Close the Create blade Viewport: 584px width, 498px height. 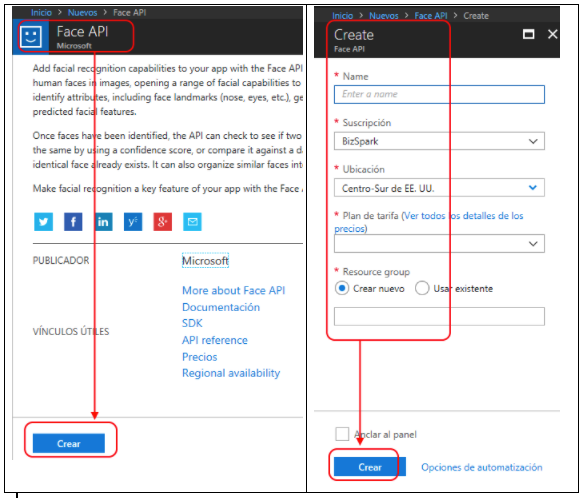click(x=553, y=34)
